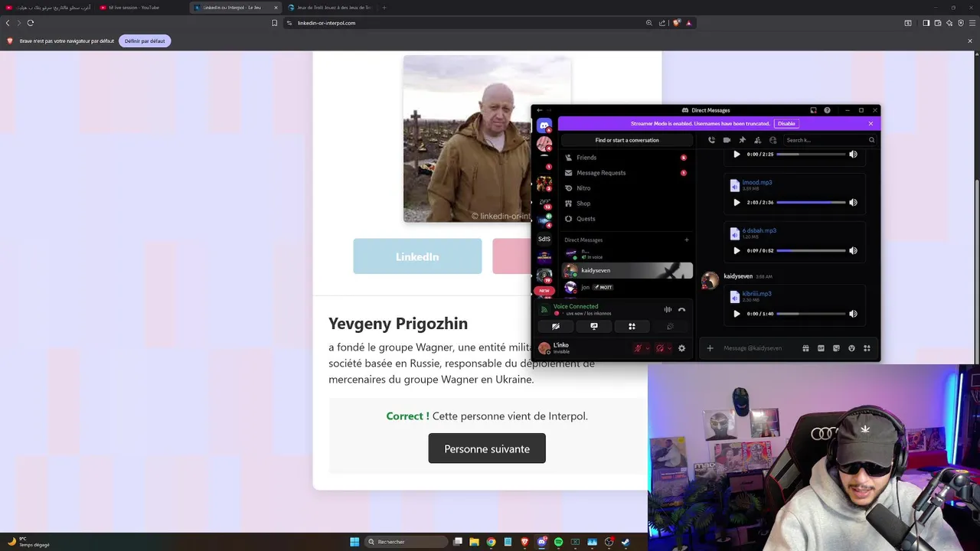
Task: Bookmark this page in Brave
Action: 274,23
